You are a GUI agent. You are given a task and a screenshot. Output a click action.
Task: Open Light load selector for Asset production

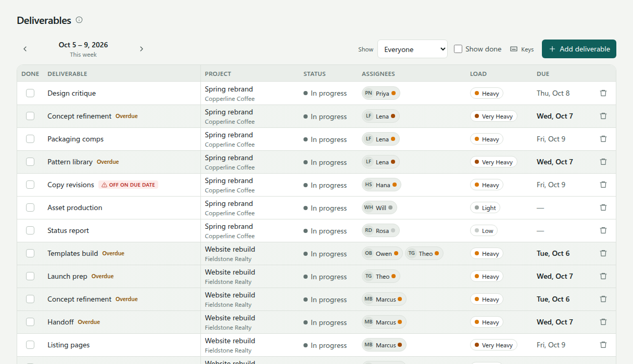click(x=485, y=207)
